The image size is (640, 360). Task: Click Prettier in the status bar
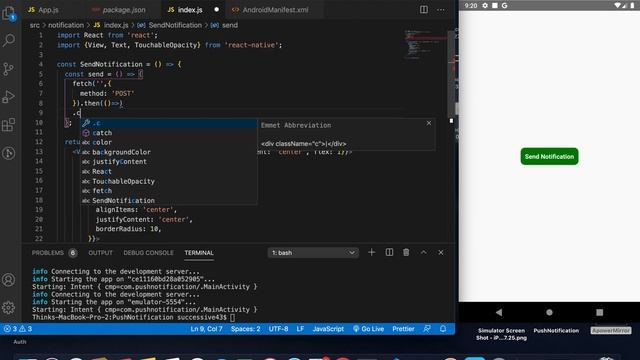click(x=403, y=329)
